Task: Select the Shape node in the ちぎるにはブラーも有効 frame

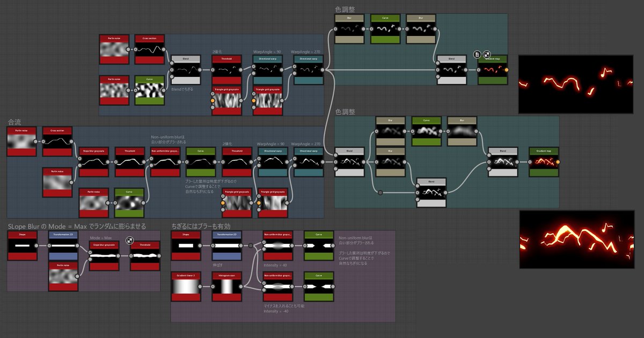Action: coord(185,246)
